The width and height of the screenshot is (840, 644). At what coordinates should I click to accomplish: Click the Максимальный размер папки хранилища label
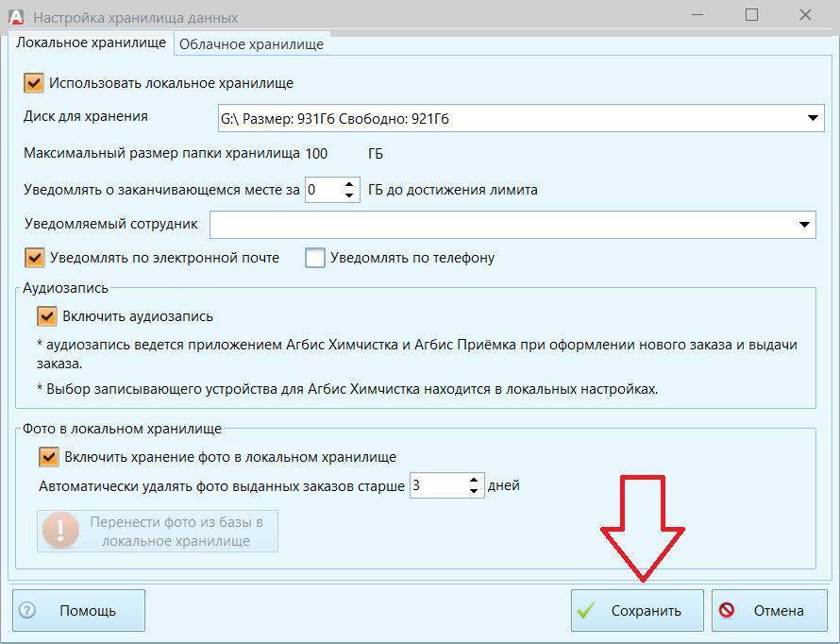(x=161, y=154)
